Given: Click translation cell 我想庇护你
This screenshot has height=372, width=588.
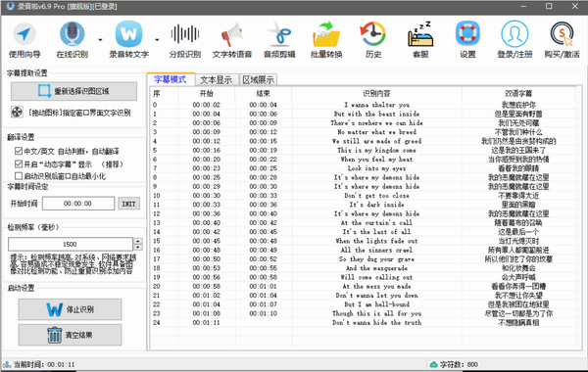Looking at the screenshot, I should pos(518,105).
